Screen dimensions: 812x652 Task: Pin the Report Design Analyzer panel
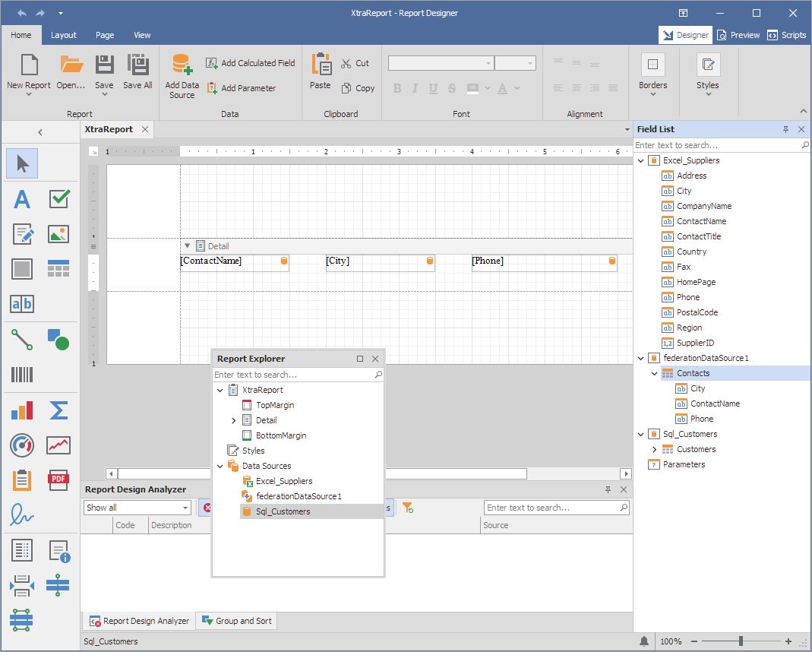[x=608, y=489]
